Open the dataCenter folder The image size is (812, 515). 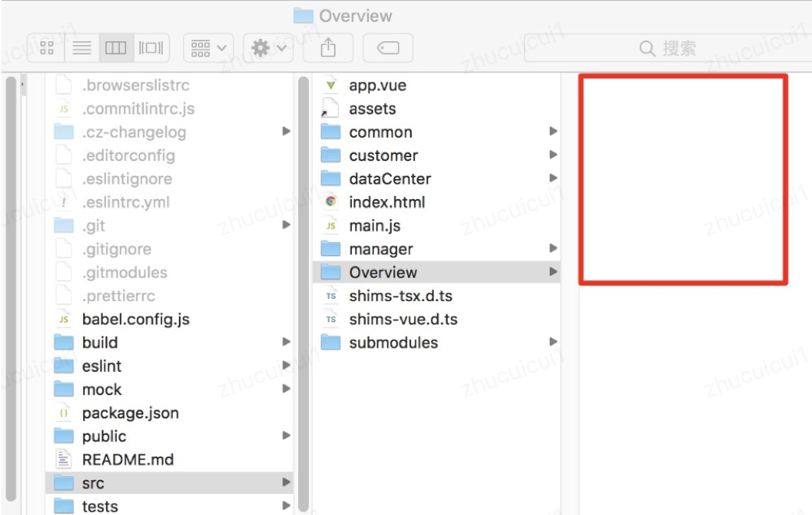pos(389,179)
